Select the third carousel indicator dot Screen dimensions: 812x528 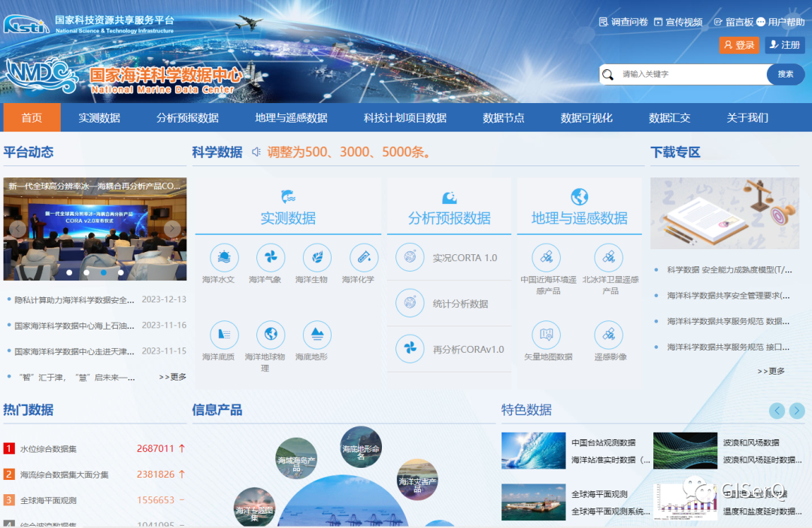pos(104,272)
